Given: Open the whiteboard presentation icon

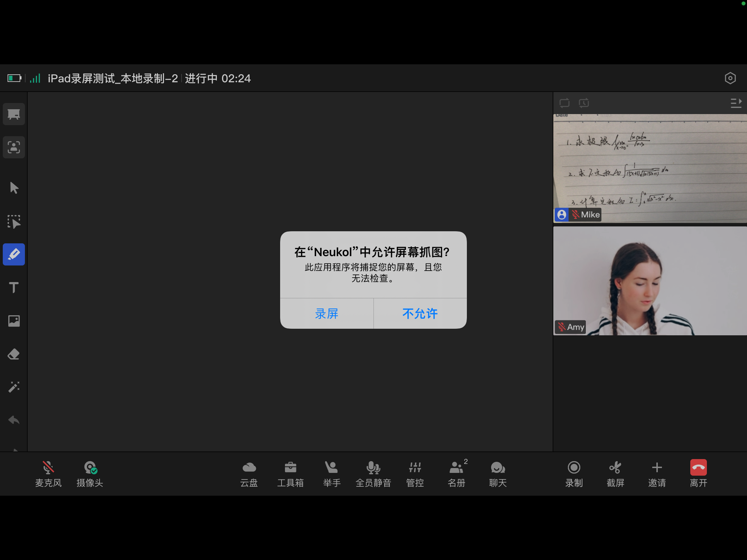Looking at the screenshot, I should click(14, 114).
